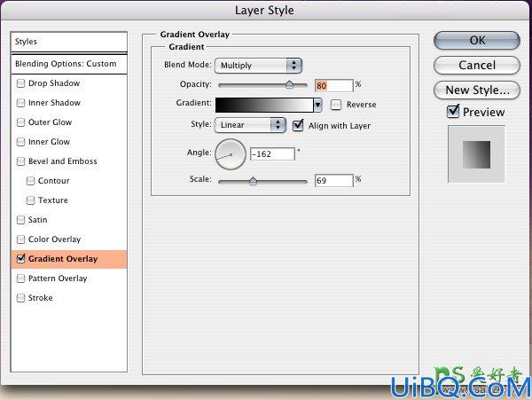Viewport: 532px width, 400px height.
Task: Select the Drop Shadow label
Action: (54, 83)
